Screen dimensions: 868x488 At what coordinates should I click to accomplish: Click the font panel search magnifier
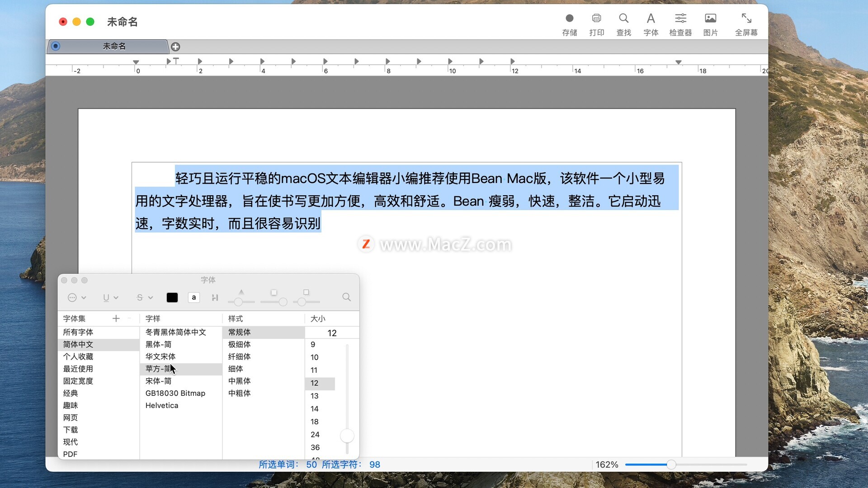(x=346, y=297)
